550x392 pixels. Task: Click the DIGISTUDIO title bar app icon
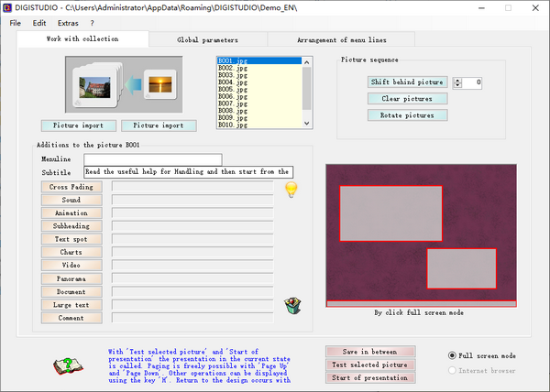[x=7, y=7]
